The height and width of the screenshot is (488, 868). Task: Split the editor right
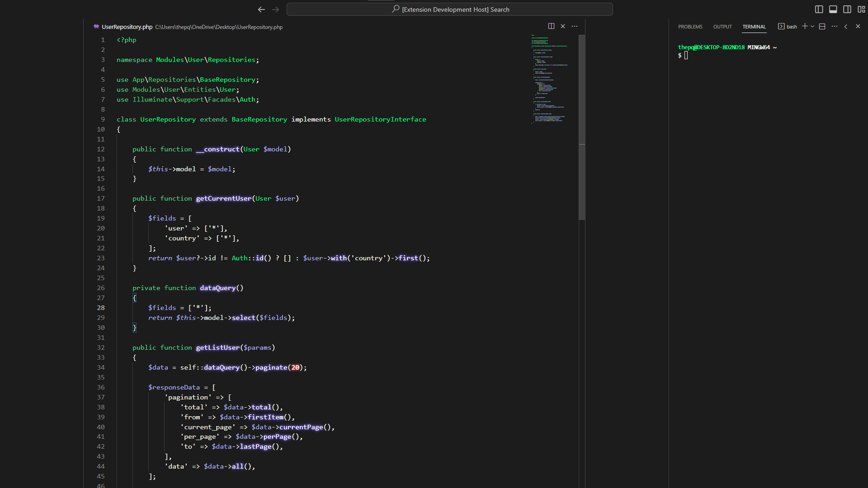[x=551, y=26]
